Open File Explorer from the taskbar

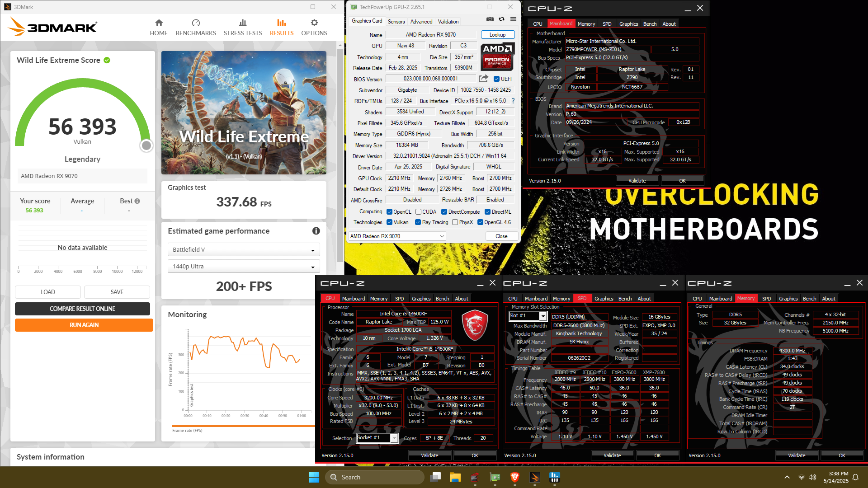coord(455,477)
